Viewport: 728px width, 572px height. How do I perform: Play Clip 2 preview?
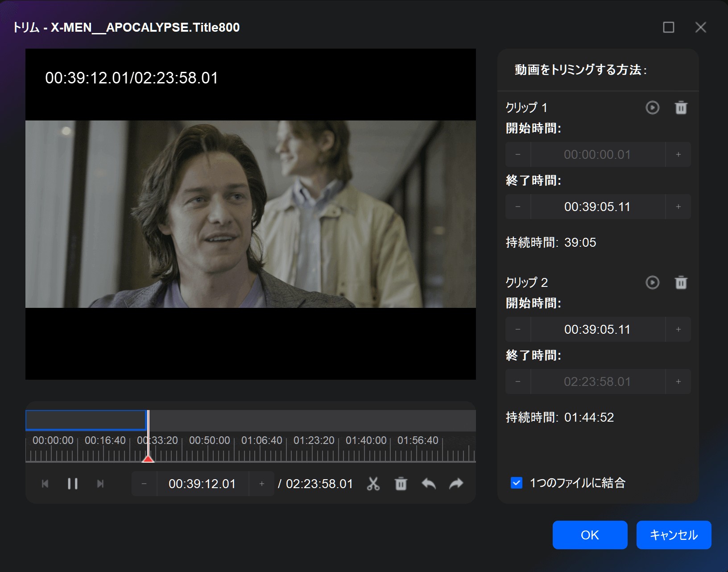(652, 282)
